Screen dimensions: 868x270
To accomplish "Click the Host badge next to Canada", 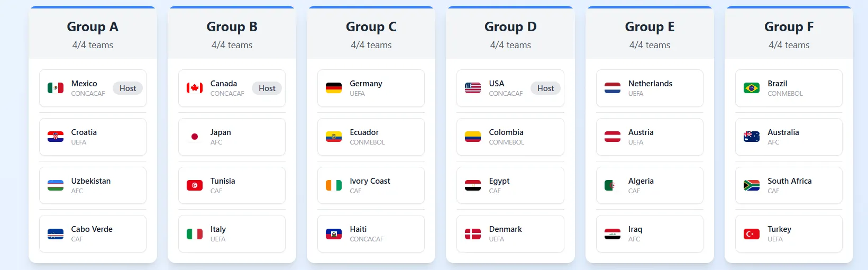I will [267, 88].
